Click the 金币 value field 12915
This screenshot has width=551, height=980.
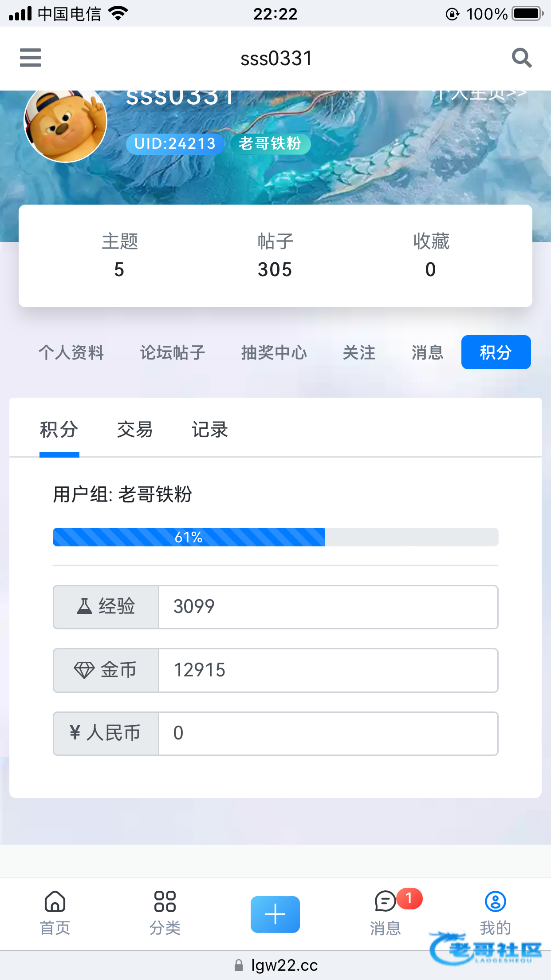(x=328, y=670)
